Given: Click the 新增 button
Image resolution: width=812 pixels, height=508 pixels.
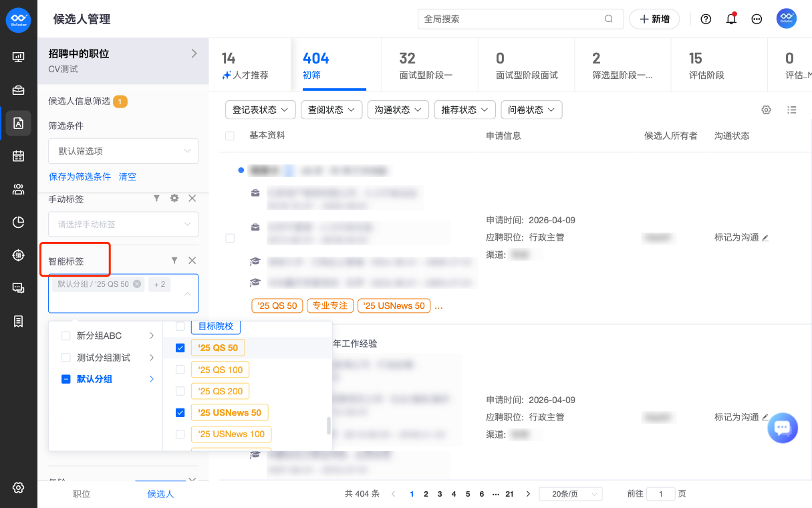Looking at the screenshot, I should [x=654, y=19].
